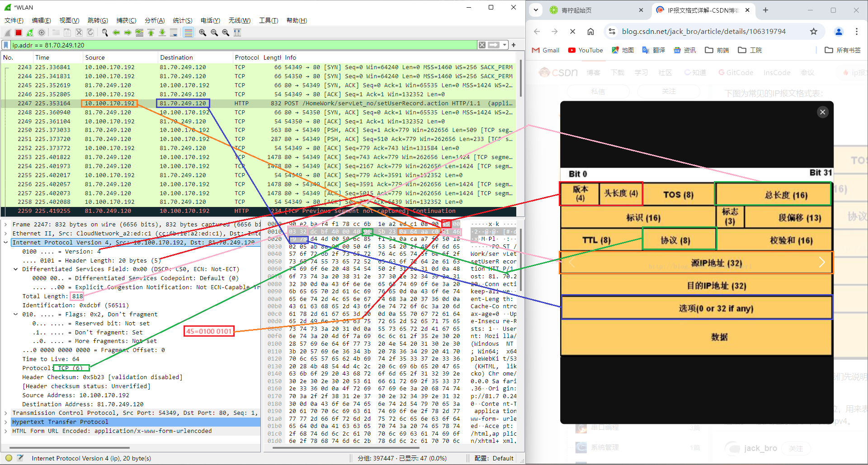Image resolution: width=868 pixels, height=465 pixels.
Task: Open the 工具(T) menu
Action: click(269, 20)
